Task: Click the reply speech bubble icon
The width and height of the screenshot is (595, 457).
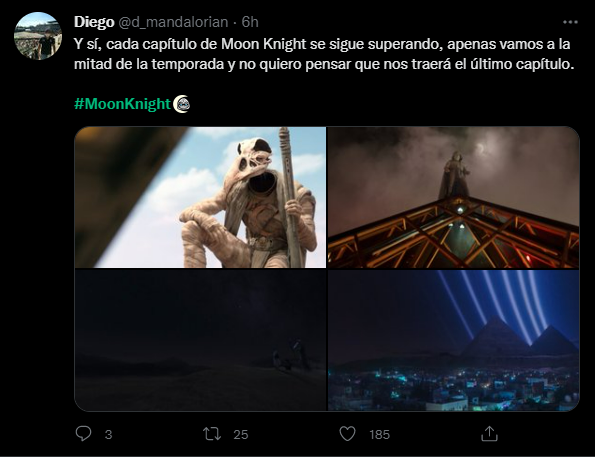Action: pos(83,433)
